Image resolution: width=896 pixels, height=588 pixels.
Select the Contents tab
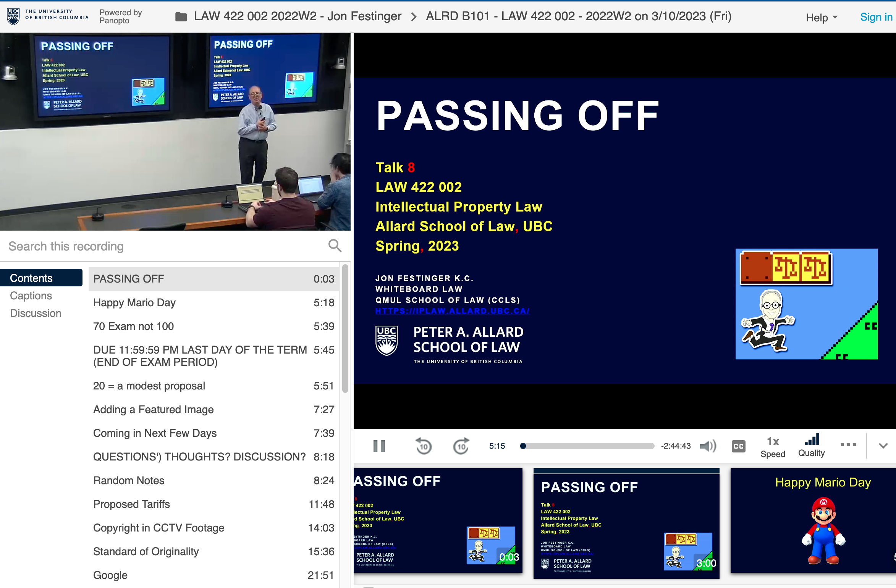[x=41, y=278]
